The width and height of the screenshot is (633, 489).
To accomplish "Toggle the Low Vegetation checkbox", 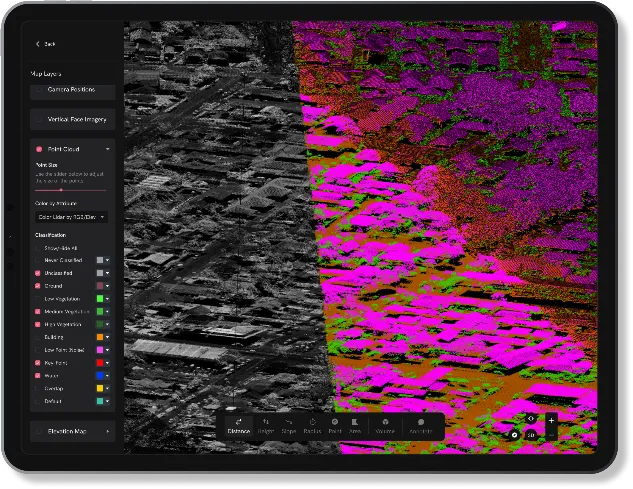I will tap(38, 298).
